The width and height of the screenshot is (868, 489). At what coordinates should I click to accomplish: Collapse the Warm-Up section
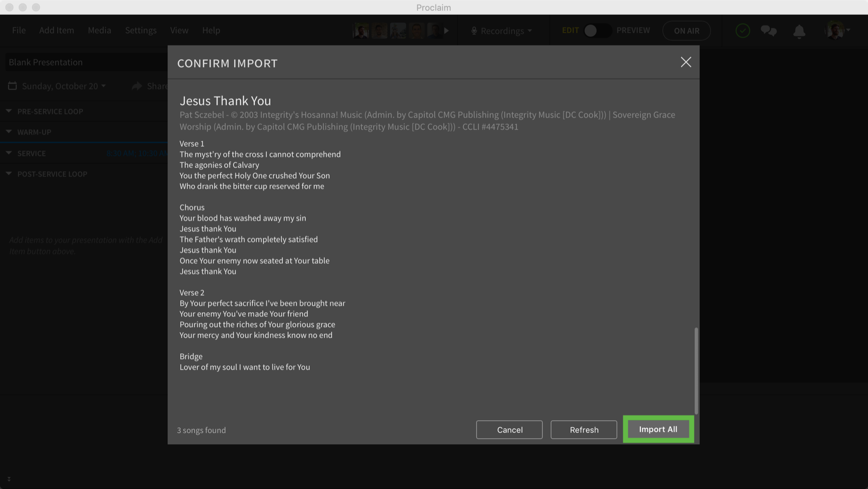click(9, 132)
